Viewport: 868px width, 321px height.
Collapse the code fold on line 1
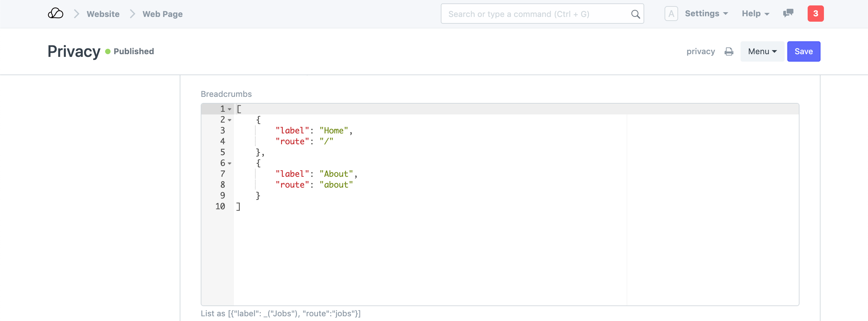tap(230, 109)
